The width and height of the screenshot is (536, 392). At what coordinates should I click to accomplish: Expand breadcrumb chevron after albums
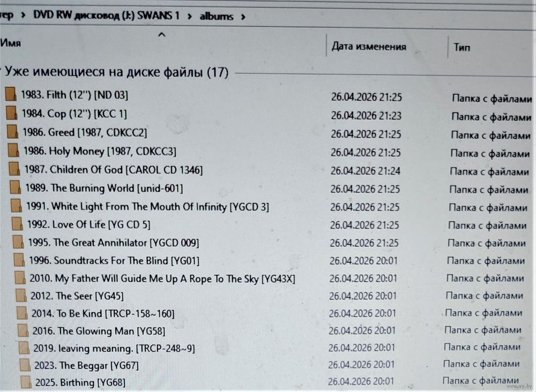[x=244, y=16]
